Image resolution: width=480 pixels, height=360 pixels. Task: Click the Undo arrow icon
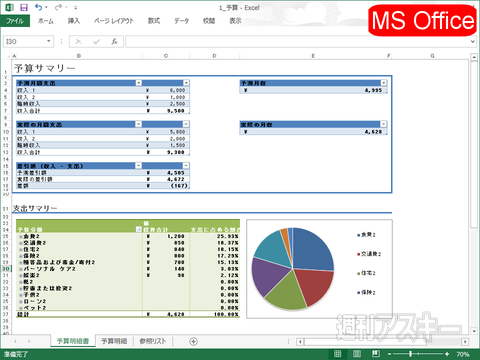tap(39, 7)
